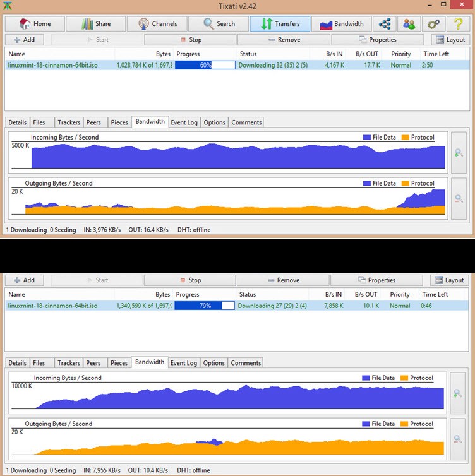The height and width of the screenshot is (476, 475).
Task: Switch to Options tab in upper window
Action: tap(214, 122)
